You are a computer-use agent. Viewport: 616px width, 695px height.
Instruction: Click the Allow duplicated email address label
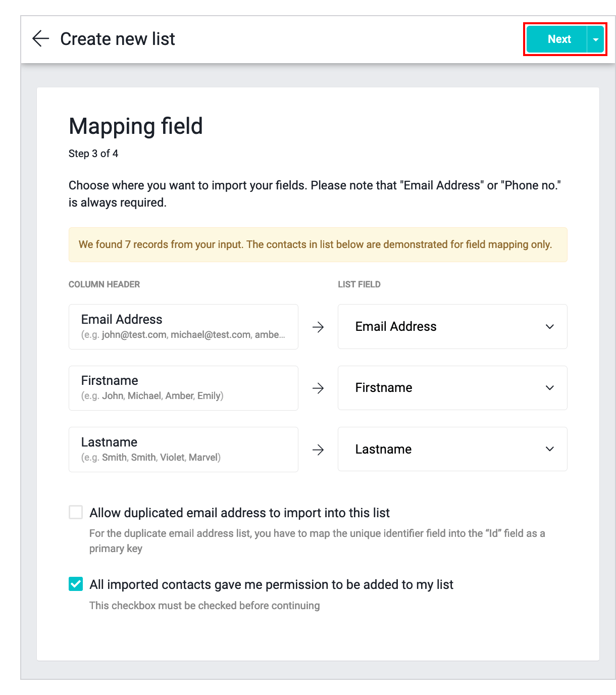click(x=239, y=513)
